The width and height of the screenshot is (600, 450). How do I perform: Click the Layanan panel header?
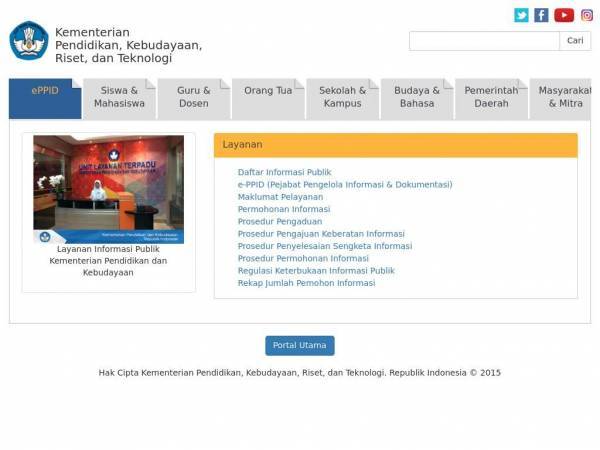click(396, 145)
